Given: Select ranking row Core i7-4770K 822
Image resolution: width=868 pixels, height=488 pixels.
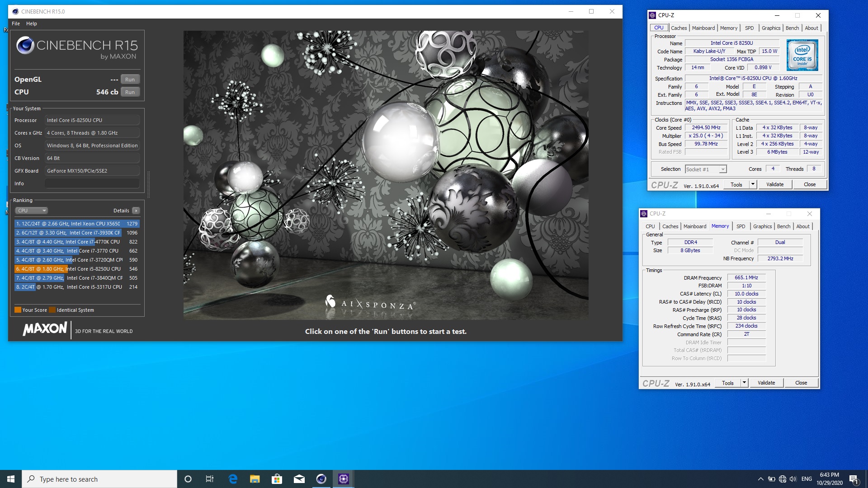Looking at the screenshot, I should [77, 242].
